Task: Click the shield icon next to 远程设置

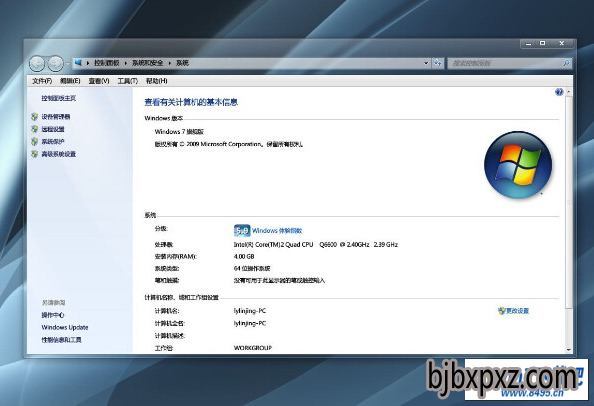Action: [34, 129]
